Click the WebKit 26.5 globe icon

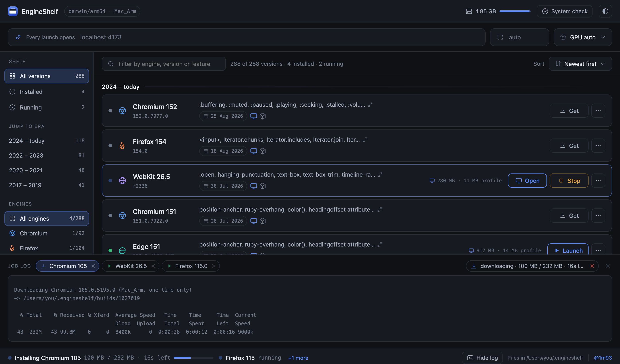click(122, 181)
